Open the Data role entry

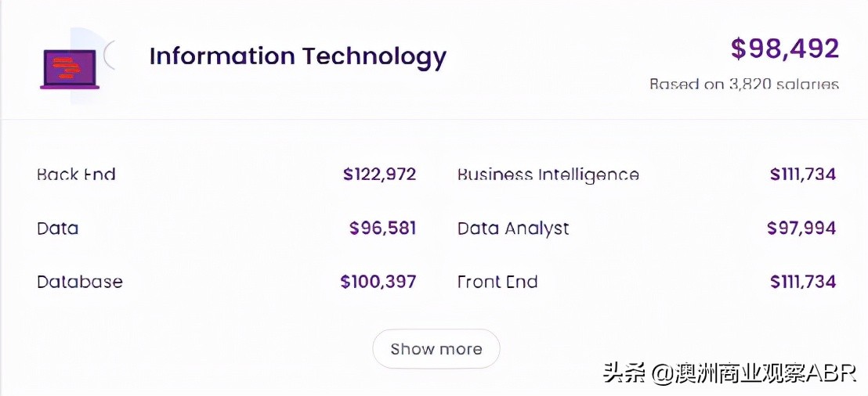[x=57, y=229]
